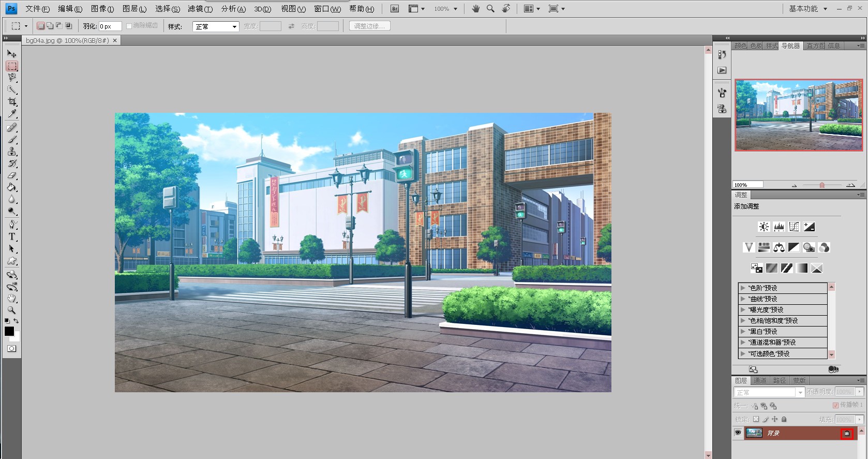The width and height of the screenshot is (868, 459).
Task: Add a Levels adjustment layer
Action: (779, 227)
